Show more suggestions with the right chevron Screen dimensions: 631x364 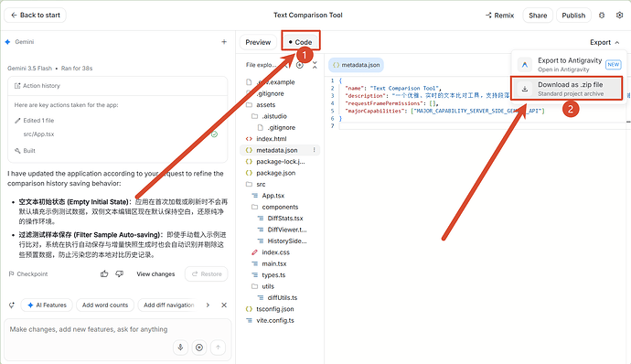pos(208,305)
